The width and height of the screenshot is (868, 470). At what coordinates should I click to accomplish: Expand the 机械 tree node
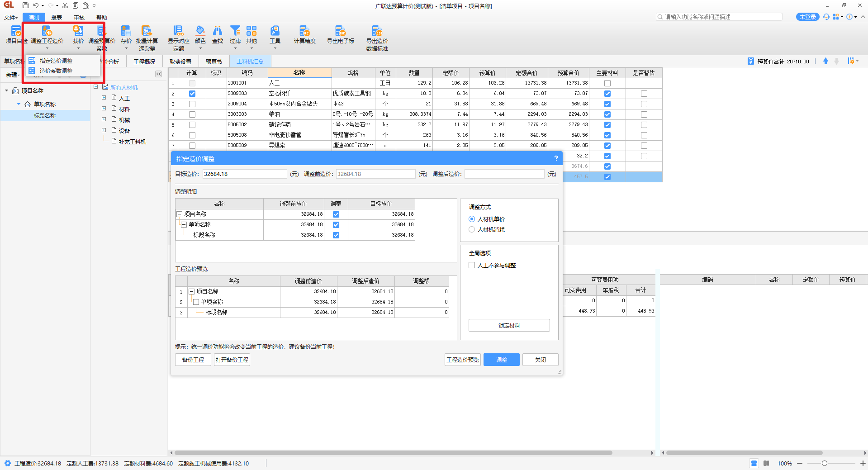(104, 119)
